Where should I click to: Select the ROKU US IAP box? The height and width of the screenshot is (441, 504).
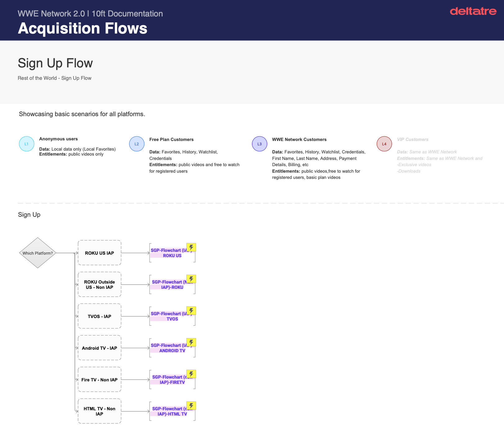tap(100, 253)
